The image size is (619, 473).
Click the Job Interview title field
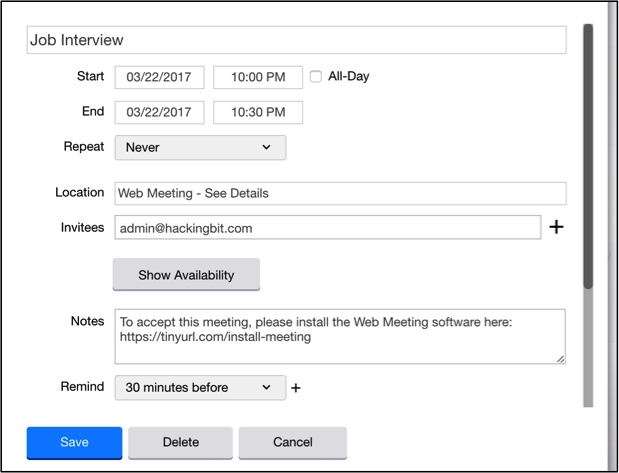point(296,40)
